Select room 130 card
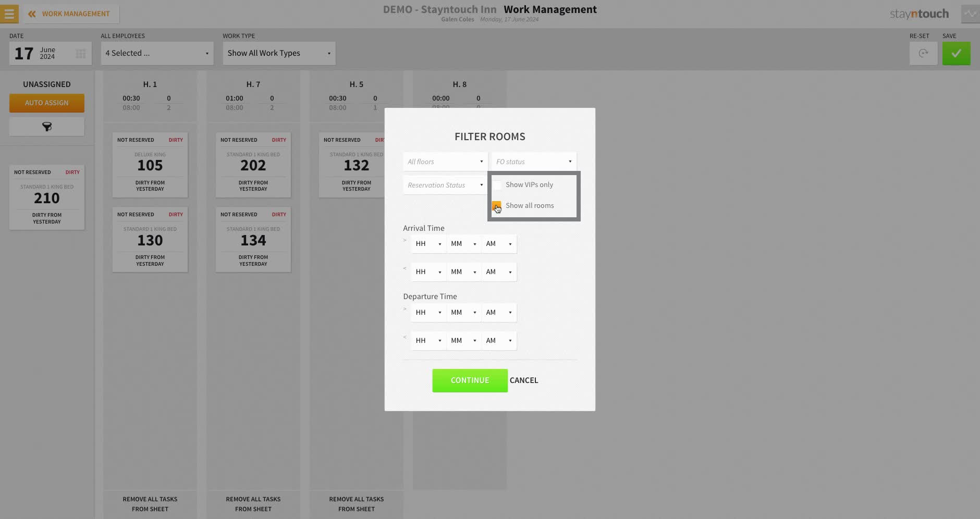 coord(150,240)
